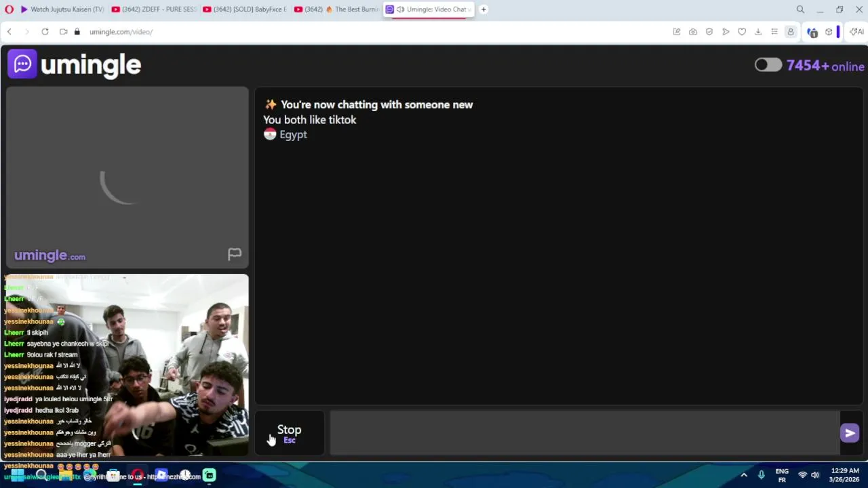The image size is (868, 488).
Task: Bookmark page with the heart icon
Action: point(742,32)
